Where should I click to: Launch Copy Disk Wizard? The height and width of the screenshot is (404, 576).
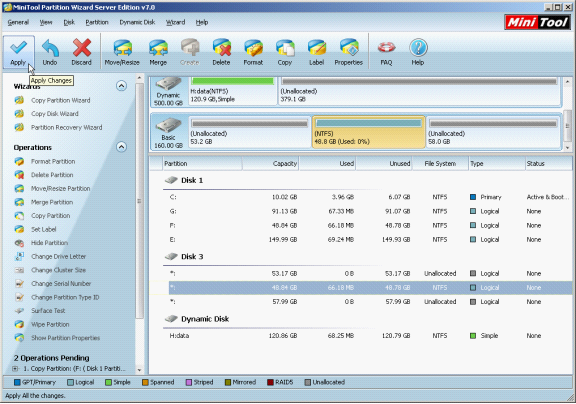point(54,114)
